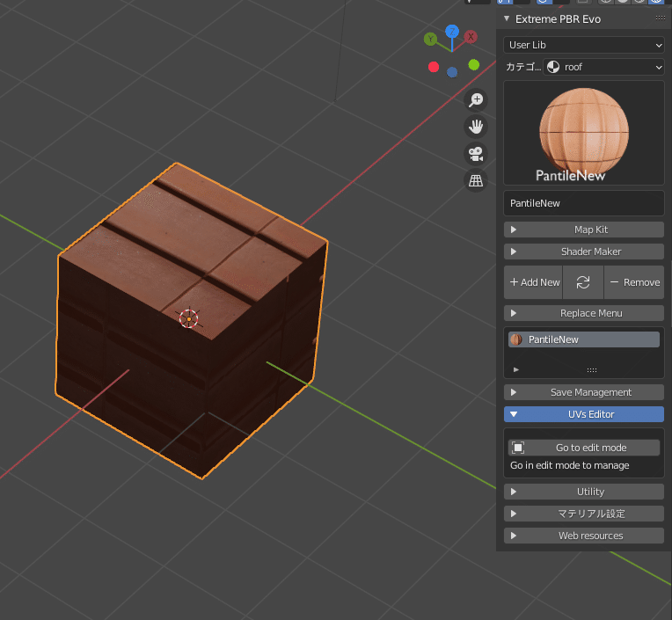Click the blue Z axis gizmo handle

(451, 32)
